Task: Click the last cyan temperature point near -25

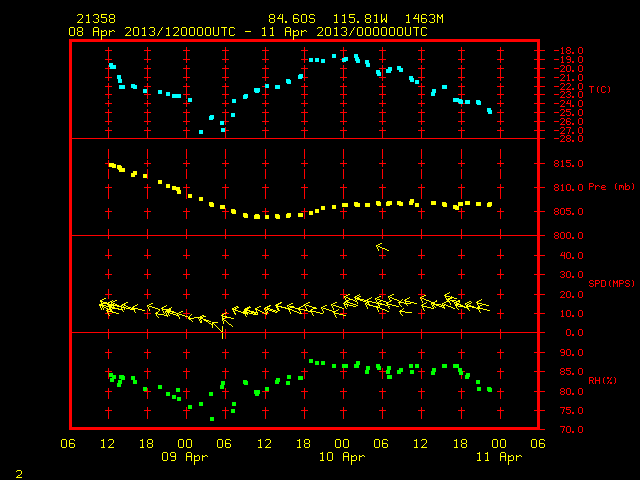Action: 489,111
